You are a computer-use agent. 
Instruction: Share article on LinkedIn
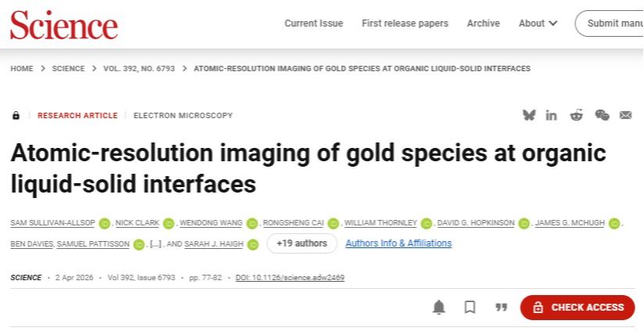[x=552, y=115]
